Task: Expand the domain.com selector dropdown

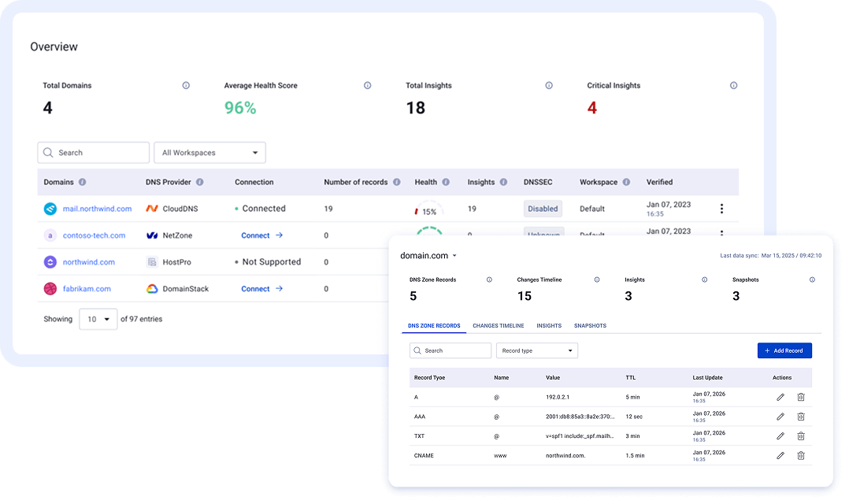Action: pos(455,256)
